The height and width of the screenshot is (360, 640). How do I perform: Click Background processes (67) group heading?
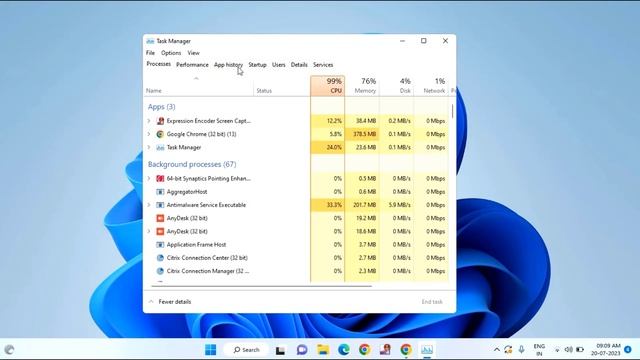click(x=192, y=164)
